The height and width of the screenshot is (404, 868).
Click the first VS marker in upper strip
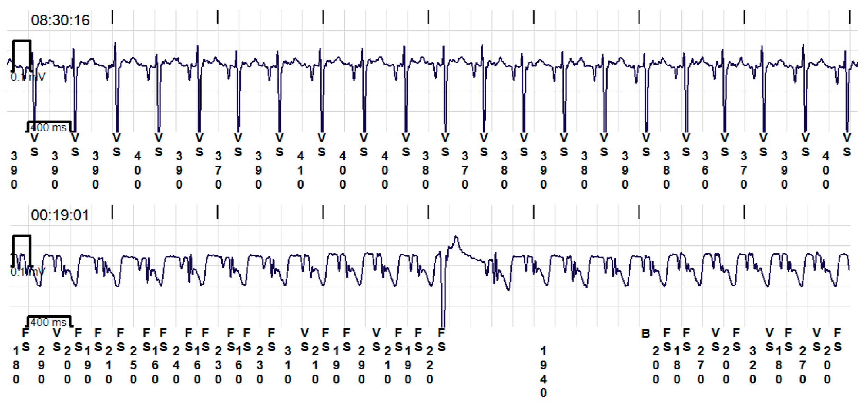[34, 145]
